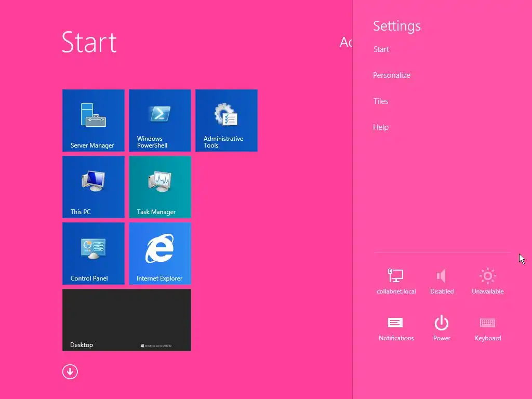
Task: Launch Internet Explorer tile
Action: point(160,254)
